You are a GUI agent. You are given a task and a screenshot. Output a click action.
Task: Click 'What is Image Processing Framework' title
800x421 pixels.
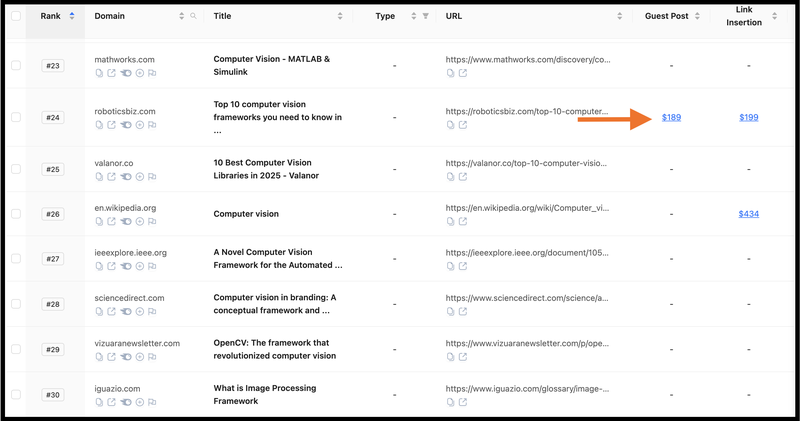265,394
